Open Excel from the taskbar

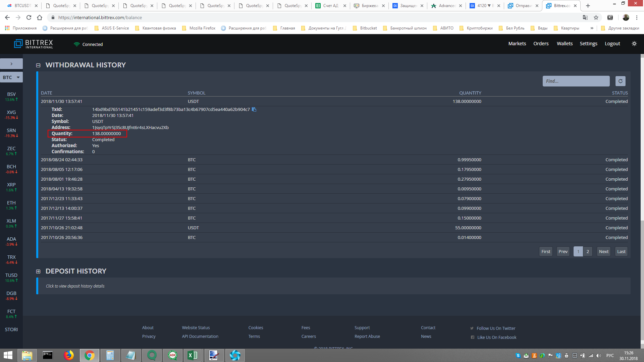point(193,355)
